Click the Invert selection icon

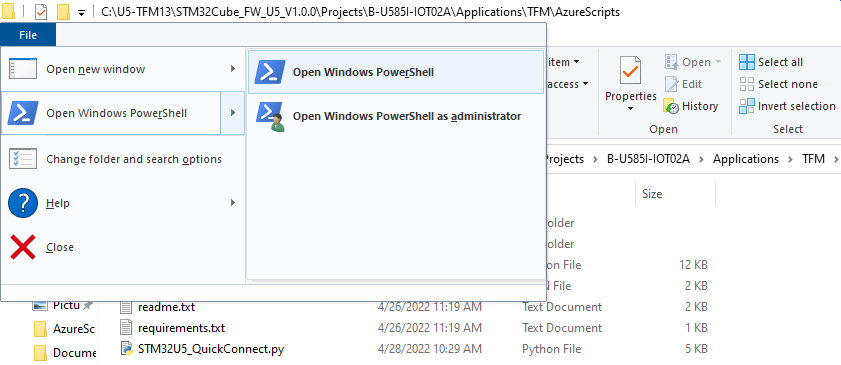747,106
